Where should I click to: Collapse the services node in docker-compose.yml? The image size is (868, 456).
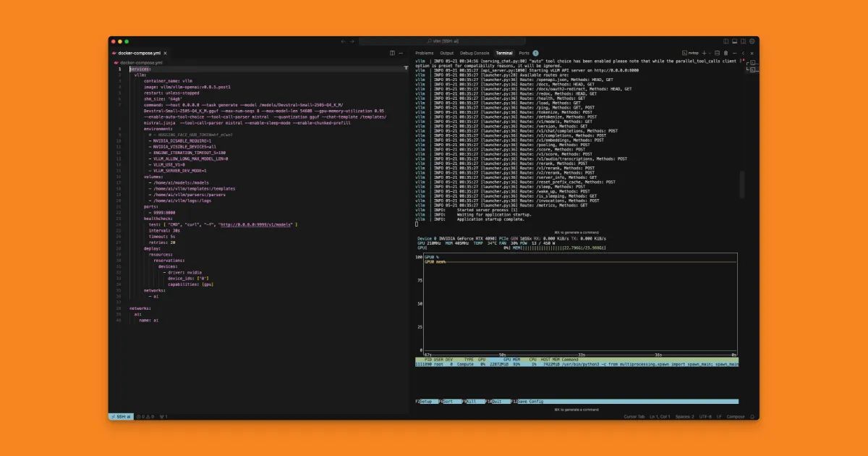coord(127,69)
